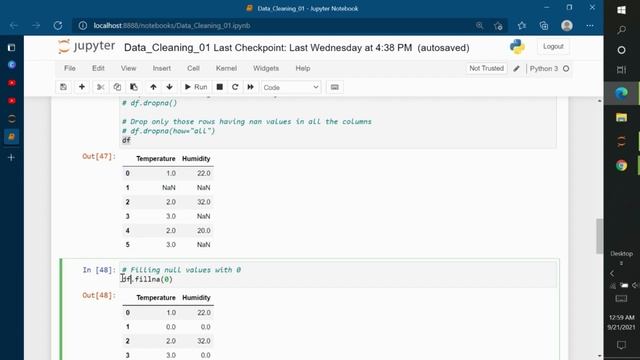Open the command palette keyboard icon

(335, 87)
